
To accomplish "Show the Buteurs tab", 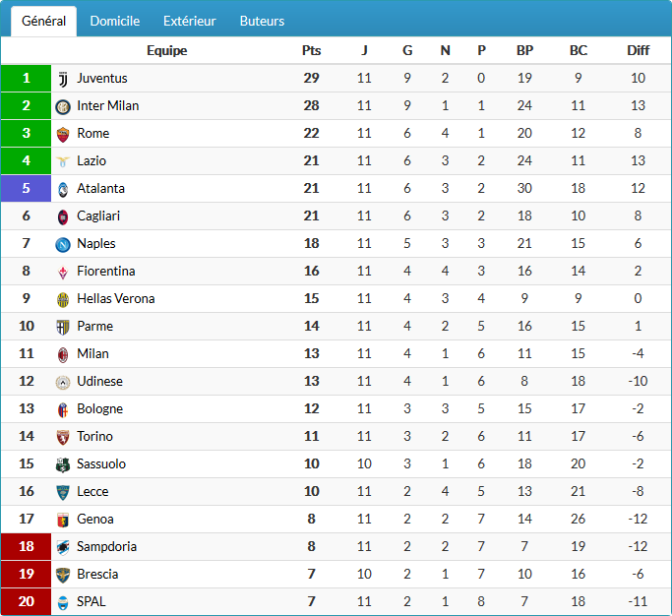I will click(x=262, y=21).
